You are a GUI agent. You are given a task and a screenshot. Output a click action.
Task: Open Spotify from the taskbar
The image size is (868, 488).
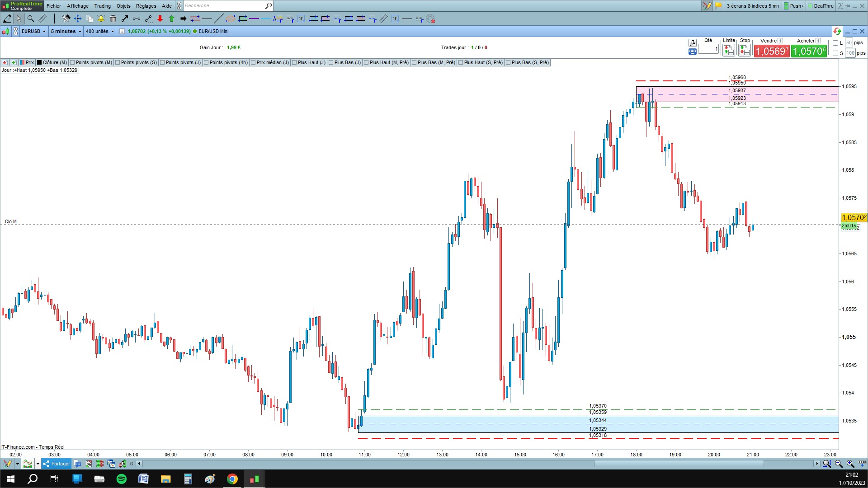(x=122, y=479)
